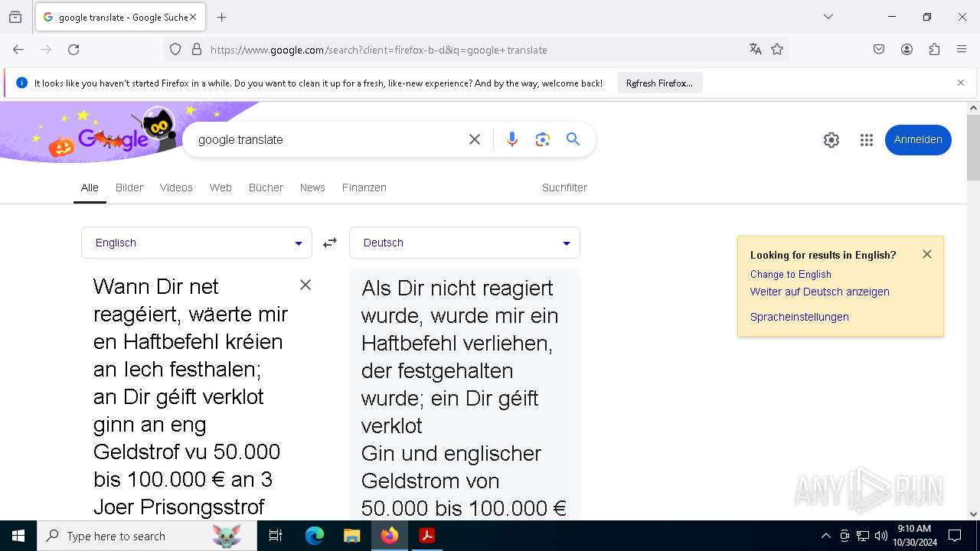
Task: Click the Refresh Firefox button
Action: pos(659,83)
